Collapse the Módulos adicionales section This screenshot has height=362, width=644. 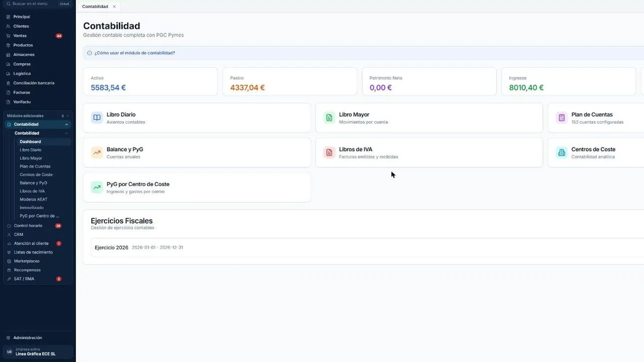(x=67, y=116)
